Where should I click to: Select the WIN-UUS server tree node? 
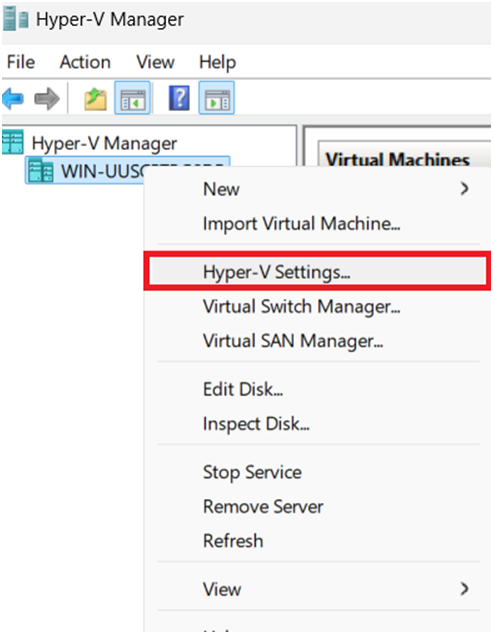click(x=85, y=171)
